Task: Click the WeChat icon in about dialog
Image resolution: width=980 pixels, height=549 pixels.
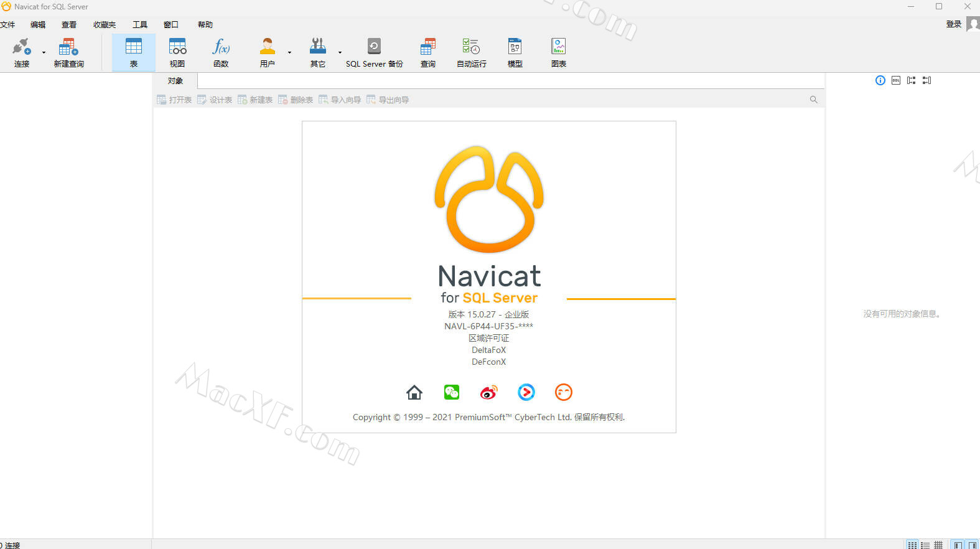Action: coord(452,392)
